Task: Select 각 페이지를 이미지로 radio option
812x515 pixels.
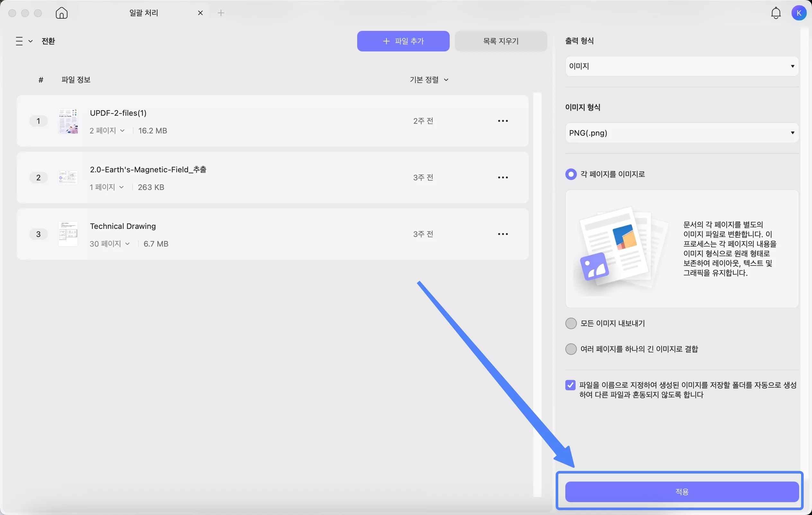Action: point(570,174)
